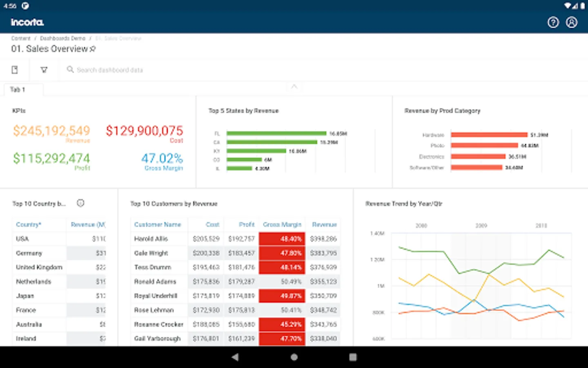The image size is (588, 368).
Task: Tap the Android recent apps square button
Action: coord(353,357)
